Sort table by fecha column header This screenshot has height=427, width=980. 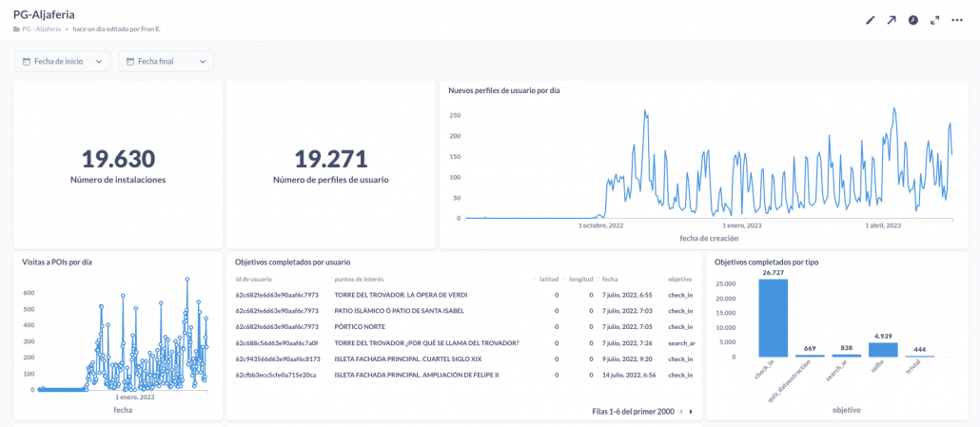pyautogui.click(x=610, y=279)
